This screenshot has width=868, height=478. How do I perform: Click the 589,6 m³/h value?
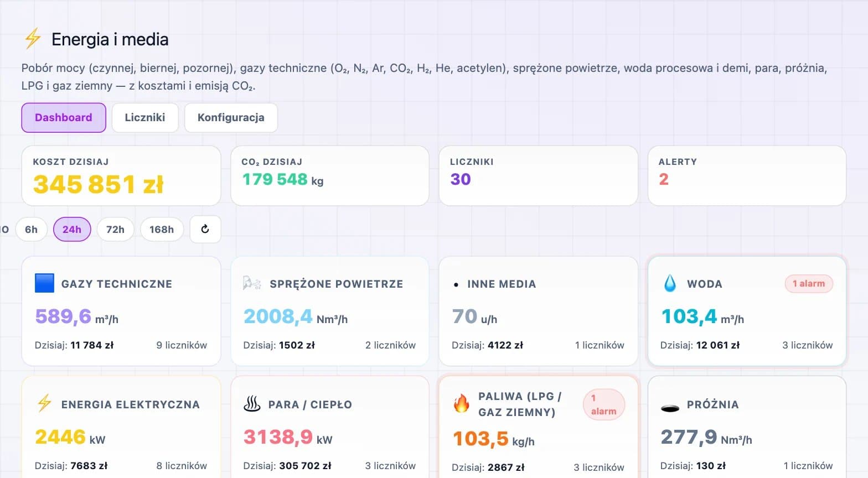click(x=76, y=317)
